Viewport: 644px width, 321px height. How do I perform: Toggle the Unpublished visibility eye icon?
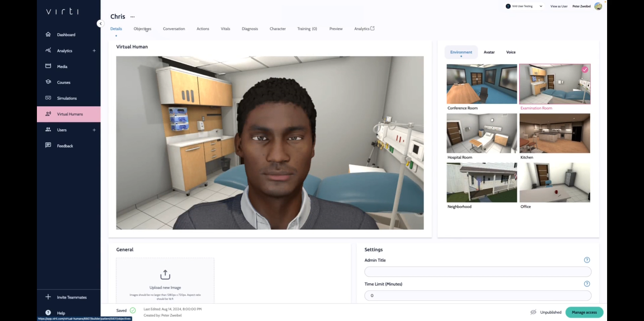click(533, 312)
